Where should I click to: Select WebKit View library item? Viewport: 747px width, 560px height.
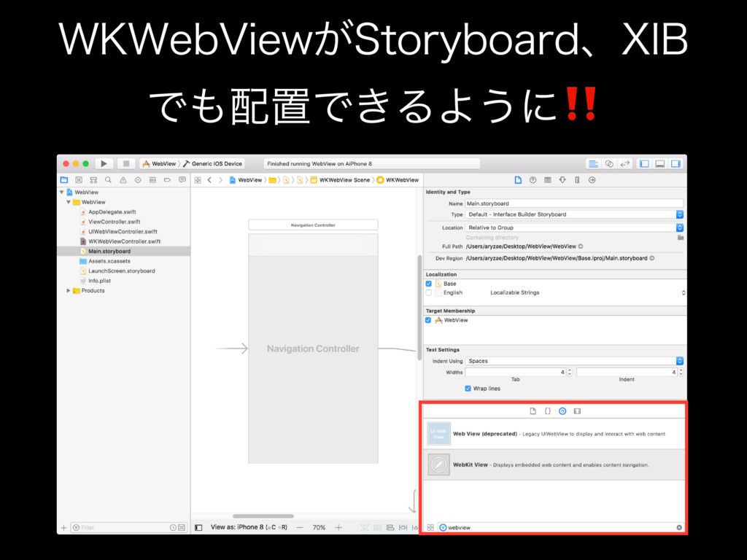pos(554,464)
